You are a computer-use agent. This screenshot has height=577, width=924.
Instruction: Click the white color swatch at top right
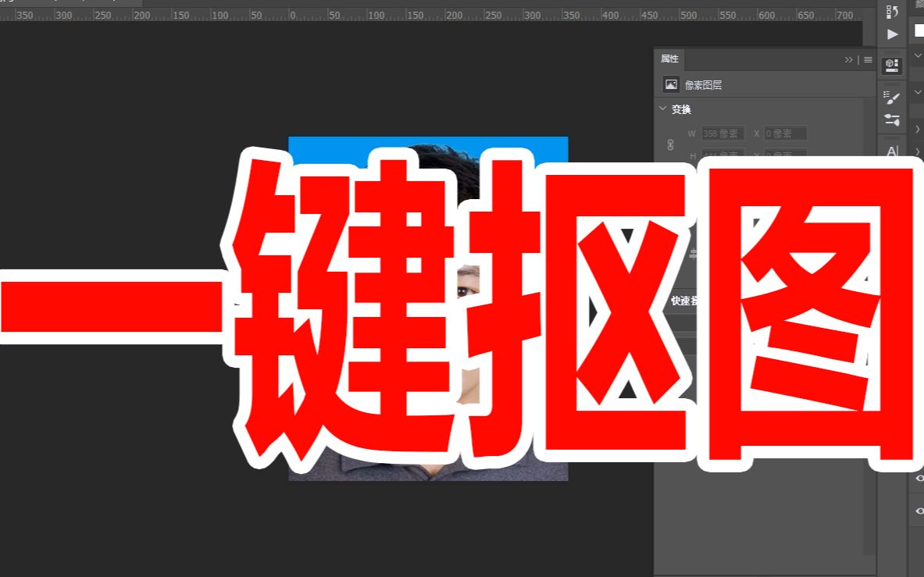pyautogui.click(x=918, y=31)
